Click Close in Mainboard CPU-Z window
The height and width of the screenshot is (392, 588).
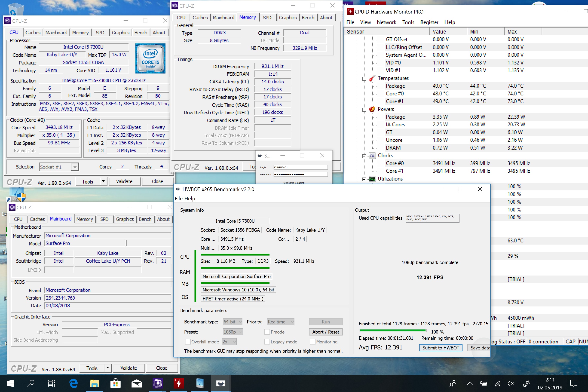[x=162, y=368]
